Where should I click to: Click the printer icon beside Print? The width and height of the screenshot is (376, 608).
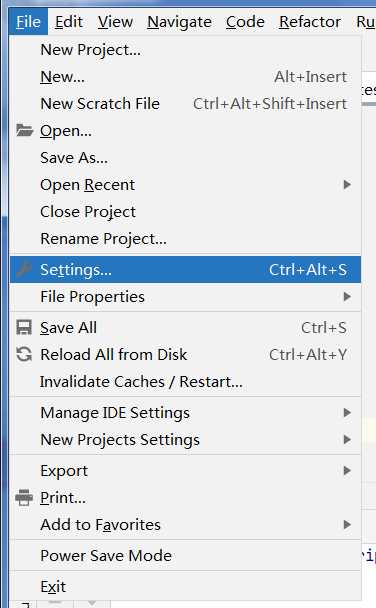[24, 497]
